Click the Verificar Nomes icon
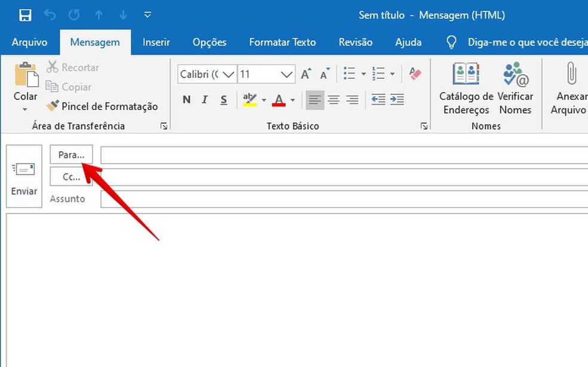 [x=515, y=75]
